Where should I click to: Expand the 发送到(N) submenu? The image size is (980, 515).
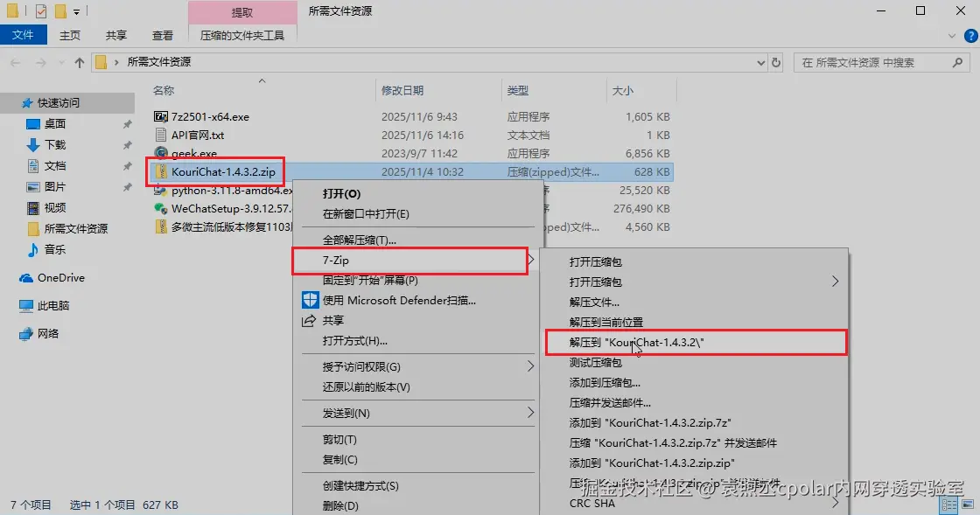coord(417,414)
